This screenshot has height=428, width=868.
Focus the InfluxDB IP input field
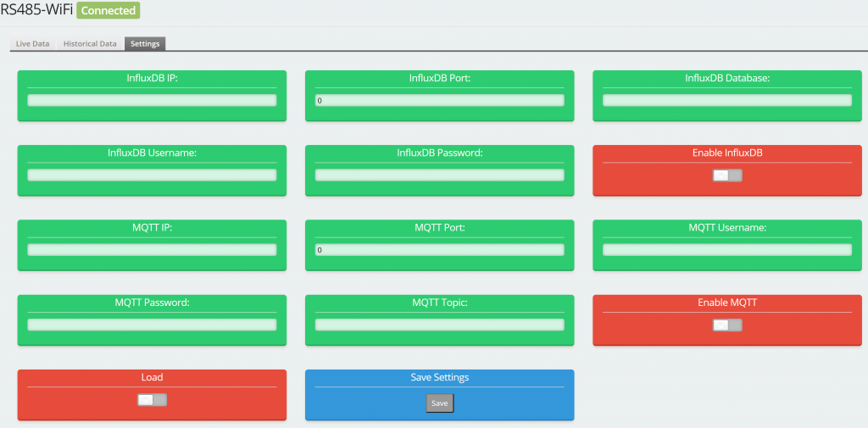click(x=152, y=100)
